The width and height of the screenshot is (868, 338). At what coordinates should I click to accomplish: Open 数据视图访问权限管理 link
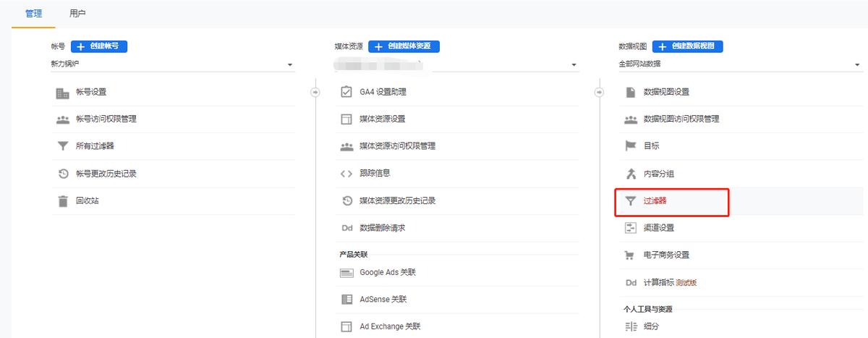click(681, 119)
